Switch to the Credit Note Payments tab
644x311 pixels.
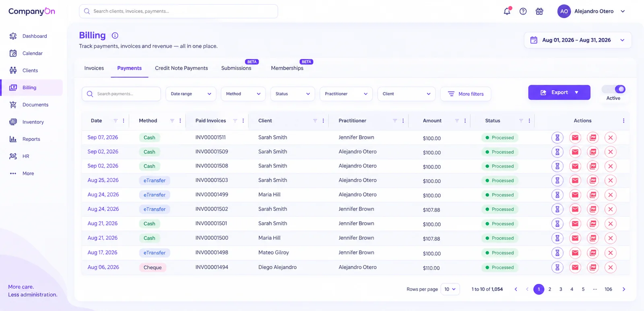182,68
